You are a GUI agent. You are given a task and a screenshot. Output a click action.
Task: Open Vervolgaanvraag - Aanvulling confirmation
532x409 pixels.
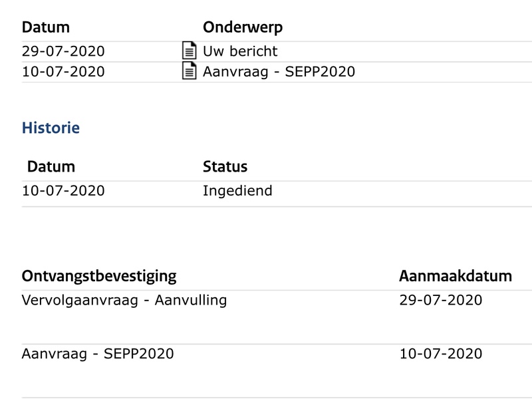(x=124, y=300)
